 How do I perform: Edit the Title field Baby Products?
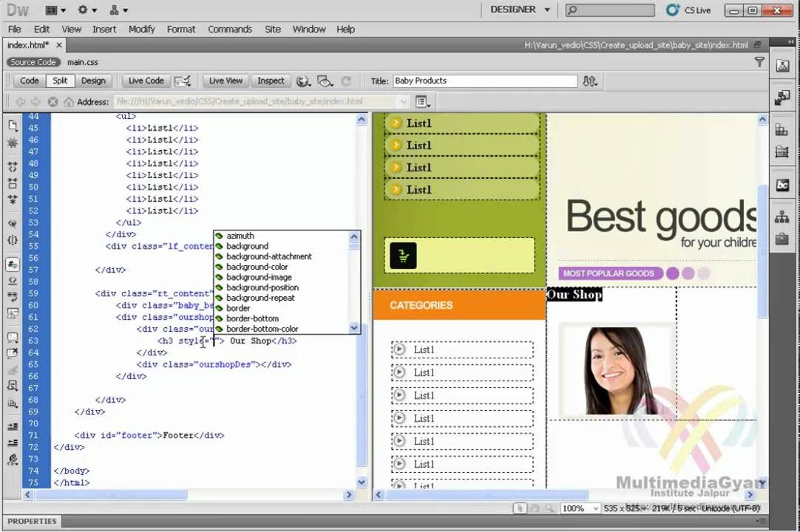coord(485,81)
